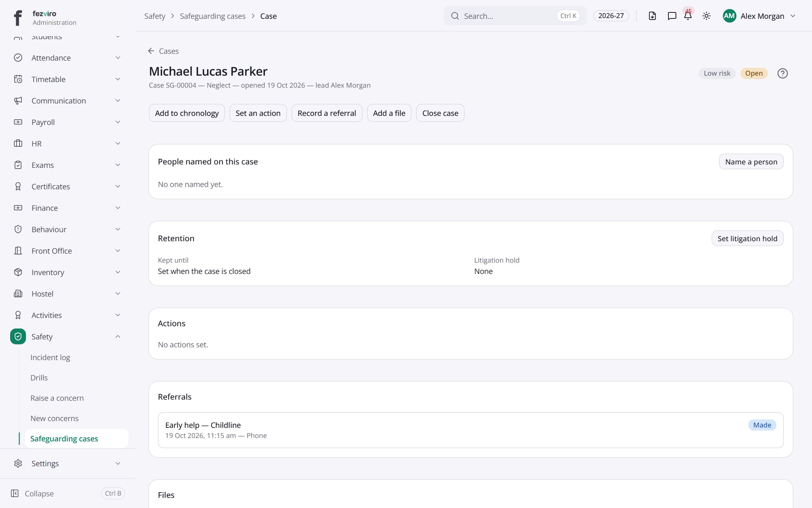Open the 2026-27 academic year selector
The height and width of the screenshot is (508, 812).
pyautogui.click(x=611, y=16)
